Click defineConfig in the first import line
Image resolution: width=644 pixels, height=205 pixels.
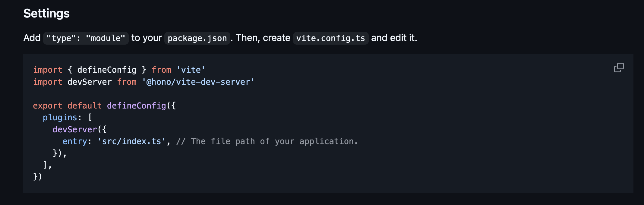coord(107,70)
